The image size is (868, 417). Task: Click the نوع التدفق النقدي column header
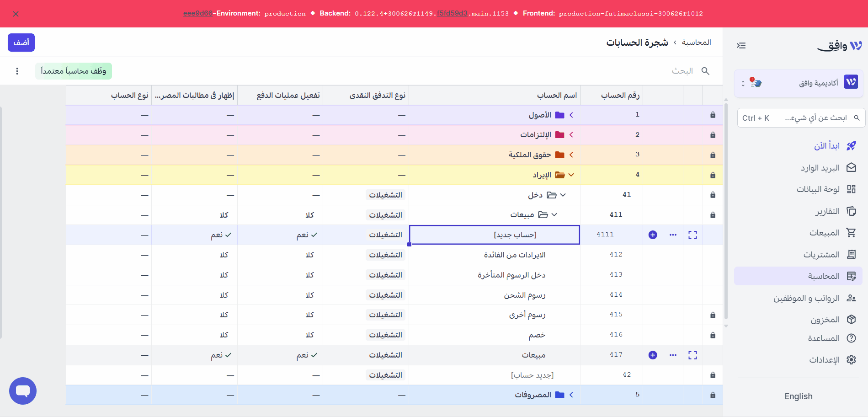coord(366,95)
